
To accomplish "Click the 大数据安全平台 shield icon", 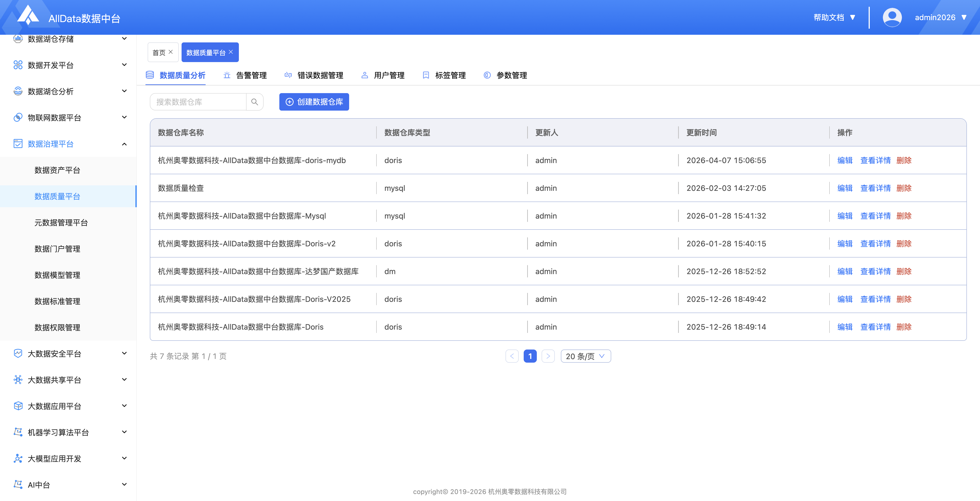I will click(18, 353).
